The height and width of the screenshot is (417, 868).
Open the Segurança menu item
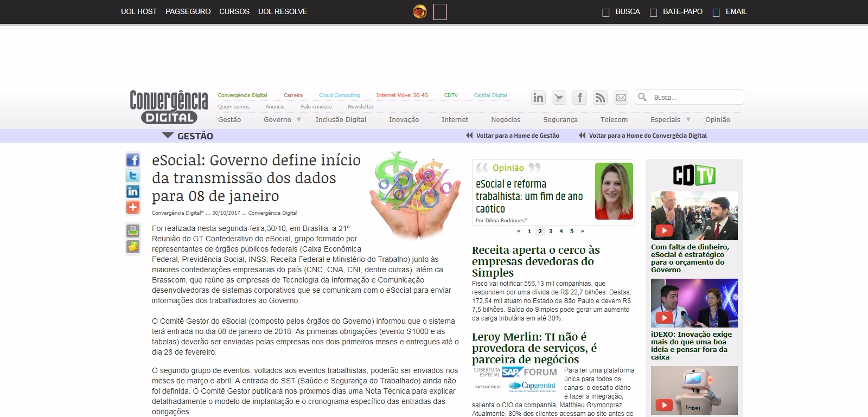[560, 119]
